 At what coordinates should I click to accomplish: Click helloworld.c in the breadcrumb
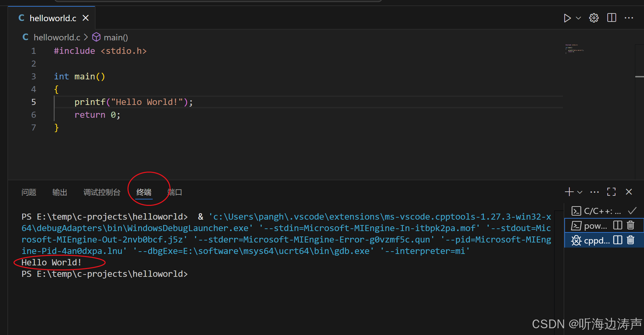[x=57, y=37]
